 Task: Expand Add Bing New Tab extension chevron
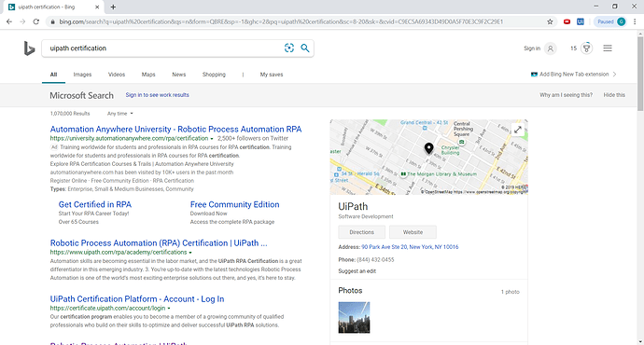pyautogui.click(x=615, y=75)
